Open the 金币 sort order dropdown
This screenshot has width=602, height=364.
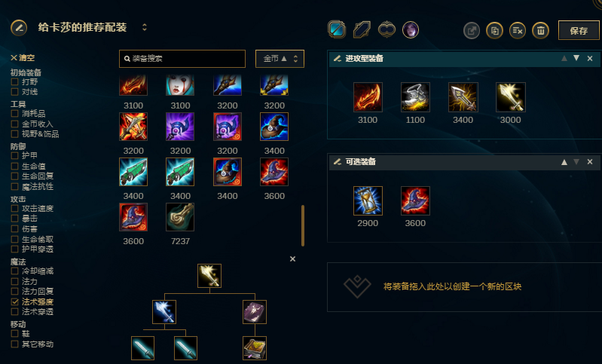click(x=280, y=59)
